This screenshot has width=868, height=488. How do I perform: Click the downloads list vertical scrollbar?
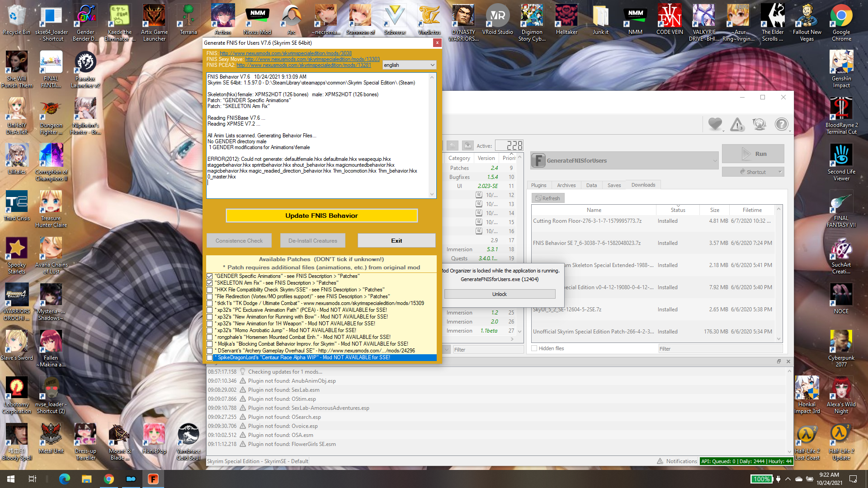click(x=779, y=273)
